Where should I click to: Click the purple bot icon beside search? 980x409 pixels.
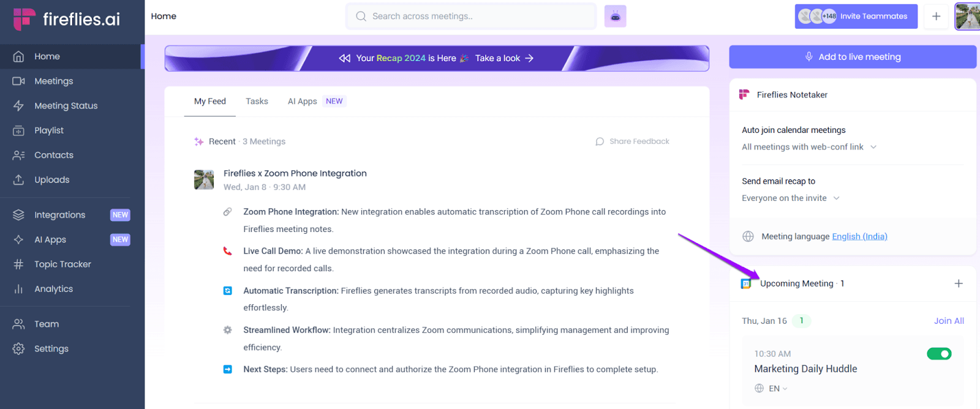[615, 17]
